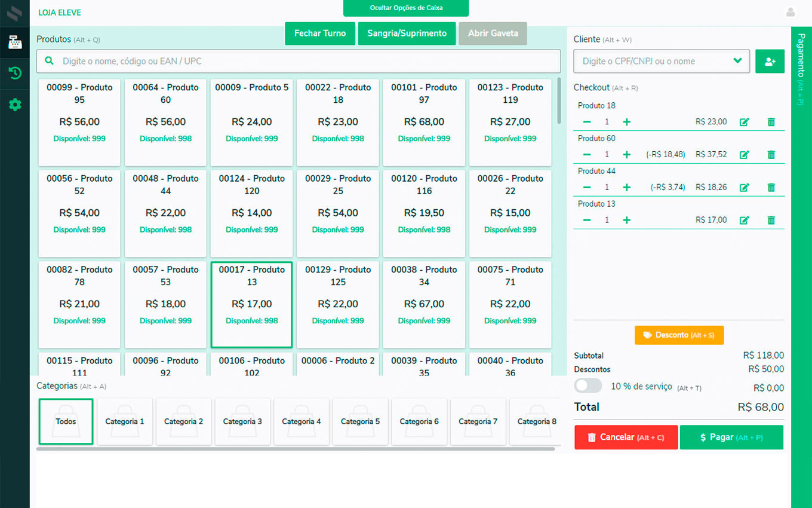The image size is (812, 508).
Task: Open the cash register POS sidebar icon
Action: tap(15, 42)
